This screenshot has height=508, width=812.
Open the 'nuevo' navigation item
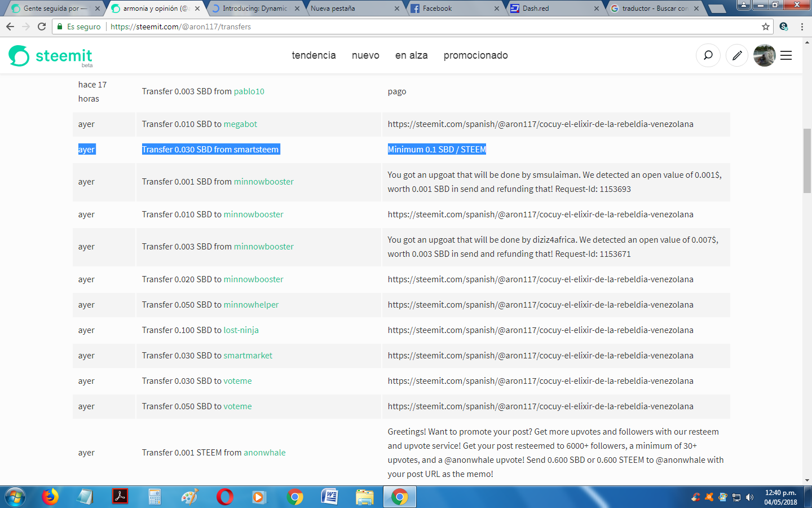(x=365, y=55)
